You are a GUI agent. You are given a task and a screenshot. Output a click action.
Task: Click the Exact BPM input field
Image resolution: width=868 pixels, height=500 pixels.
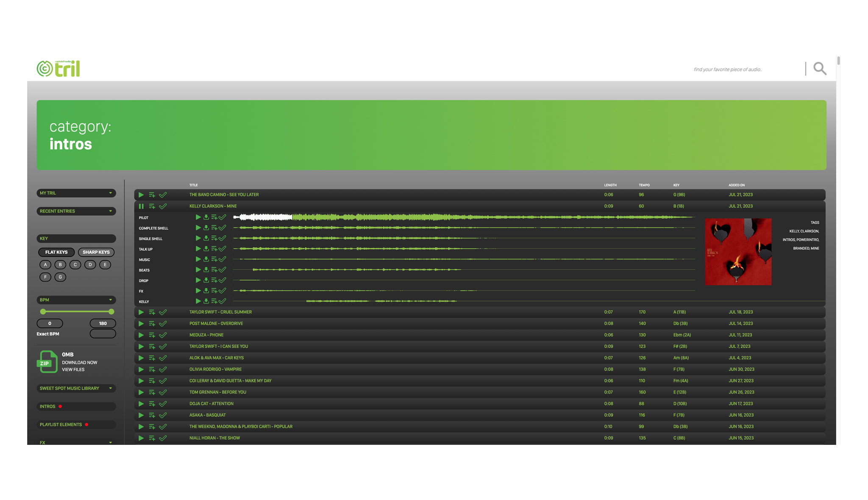pyautogui.click(x=103, y=334)
